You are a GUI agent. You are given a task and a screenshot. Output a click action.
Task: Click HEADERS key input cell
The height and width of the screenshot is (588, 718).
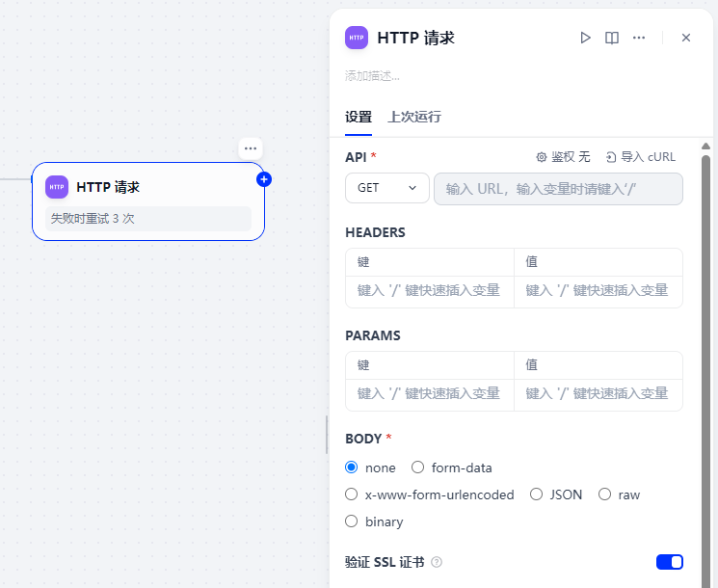tap(430, 290)
